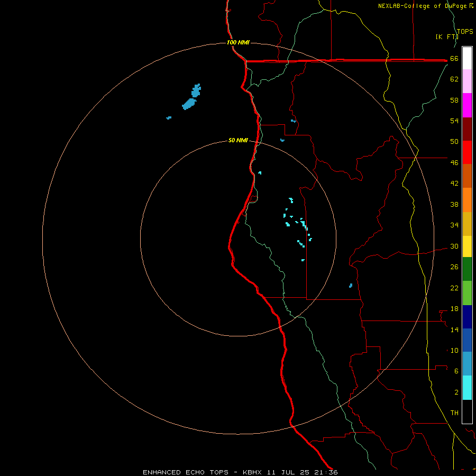Click the "KBHX" radar site identifier

point(252,472)
